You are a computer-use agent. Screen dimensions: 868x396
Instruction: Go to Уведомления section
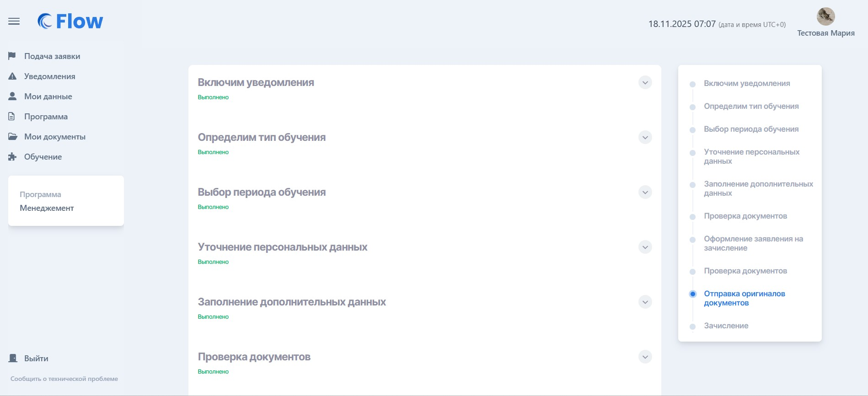50,76
